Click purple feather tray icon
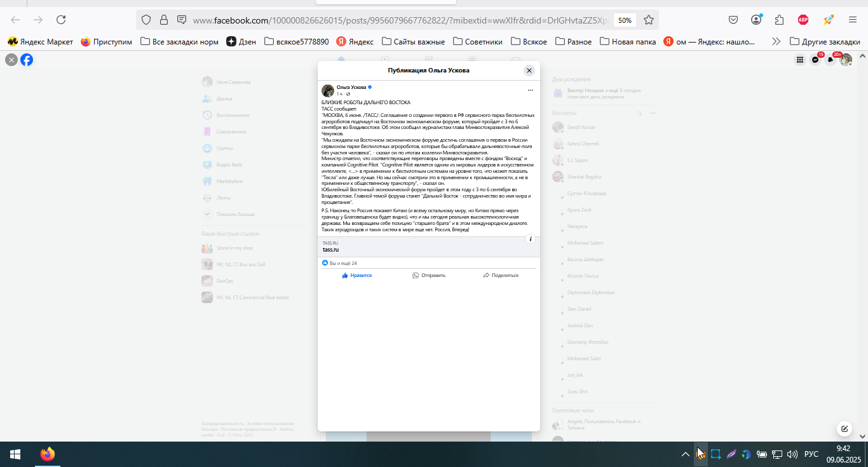Screen dimensions: 868x467 click(x=731, y=454)
